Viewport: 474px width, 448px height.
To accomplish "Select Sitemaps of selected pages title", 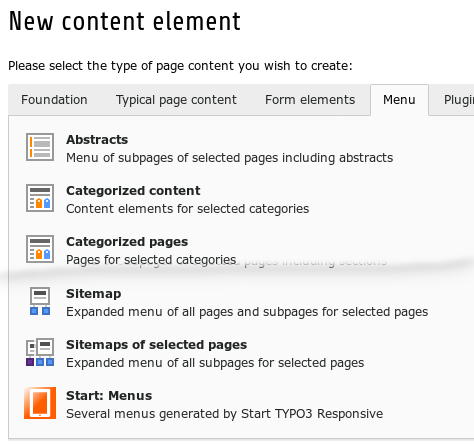I will [157, 345].
